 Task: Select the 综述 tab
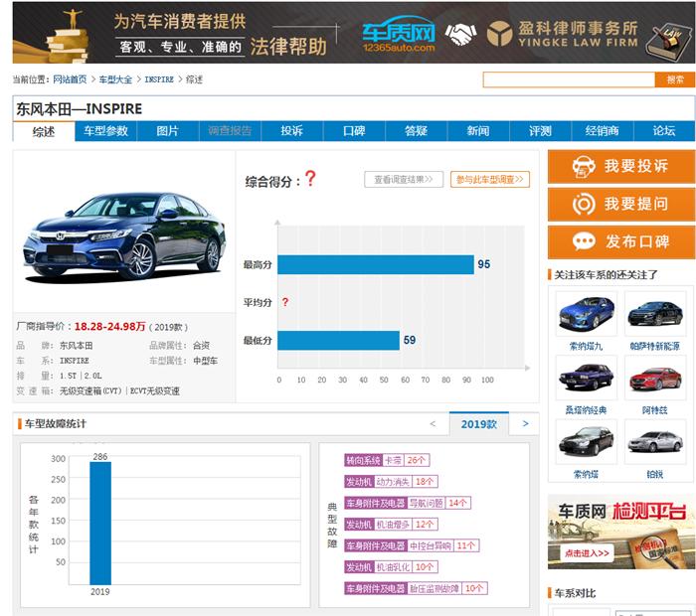click(44, 132)
